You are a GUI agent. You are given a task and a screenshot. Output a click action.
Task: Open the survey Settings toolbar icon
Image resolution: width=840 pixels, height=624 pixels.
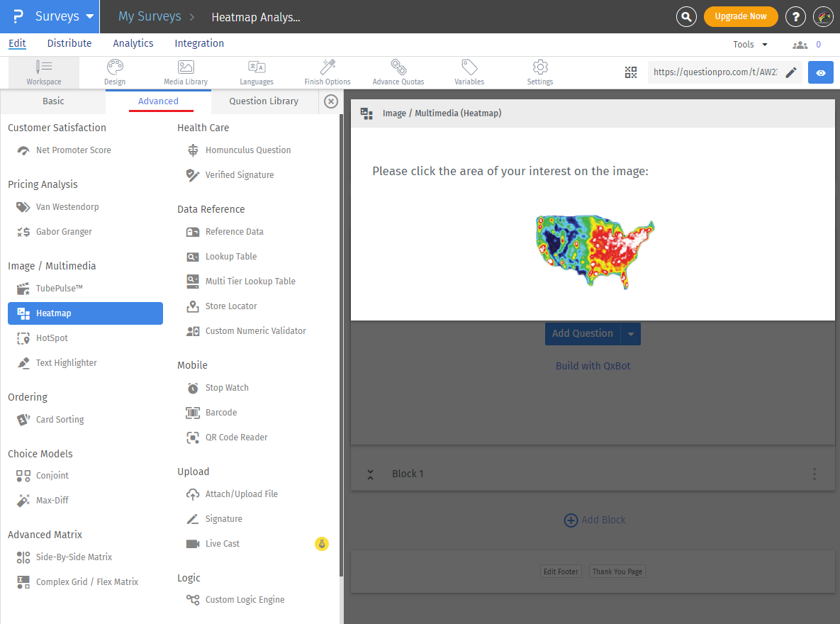coord(539,71)
